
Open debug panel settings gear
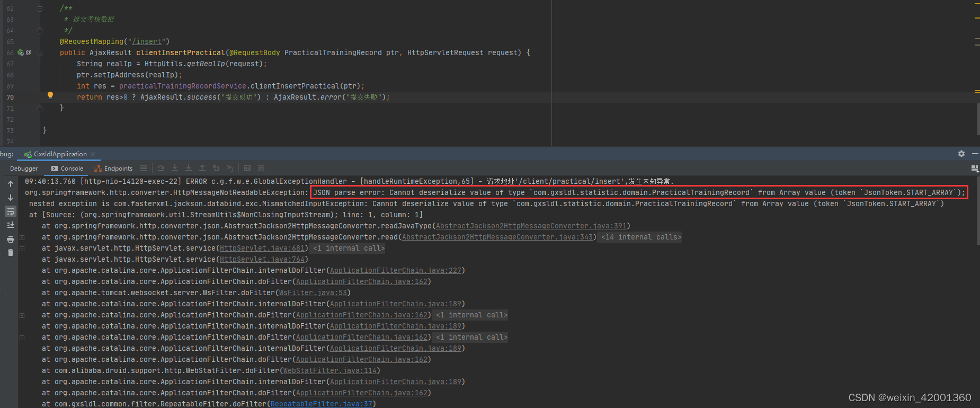pyautogui.click(x=961, y=154)
